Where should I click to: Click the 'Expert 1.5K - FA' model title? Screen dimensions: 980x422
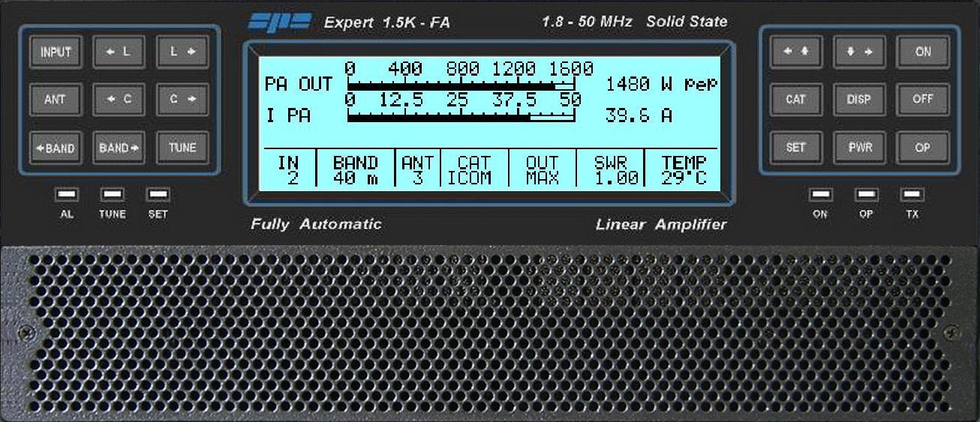click(x=387, y=22)
